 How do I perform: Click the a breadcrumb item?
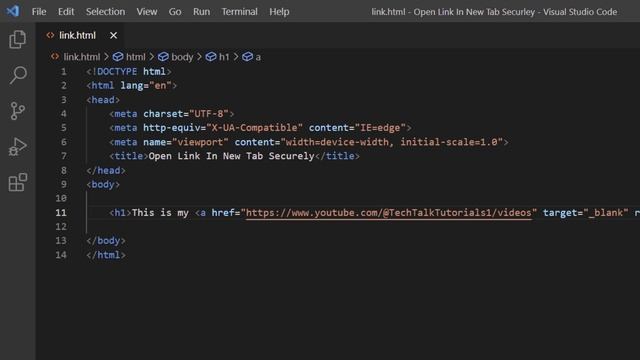tap(251, 57)
